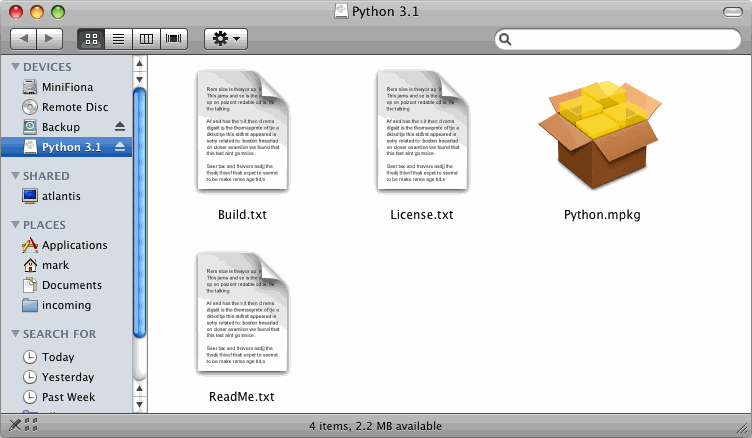Switch to list view mode
This screenshot has width=752, height=438.
119,39
